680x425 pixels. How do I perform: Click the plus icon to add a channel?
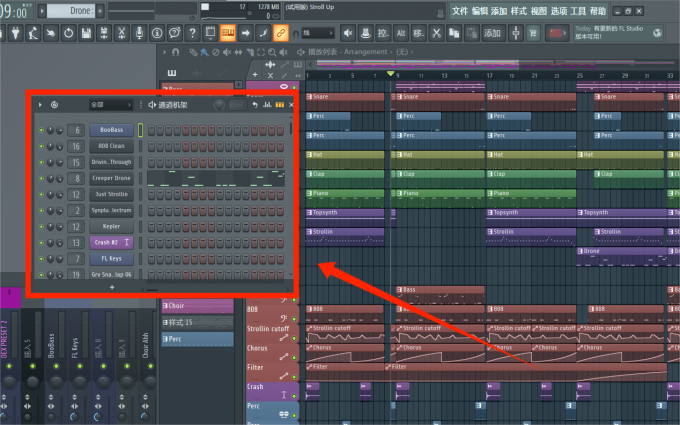pos(111,287)
